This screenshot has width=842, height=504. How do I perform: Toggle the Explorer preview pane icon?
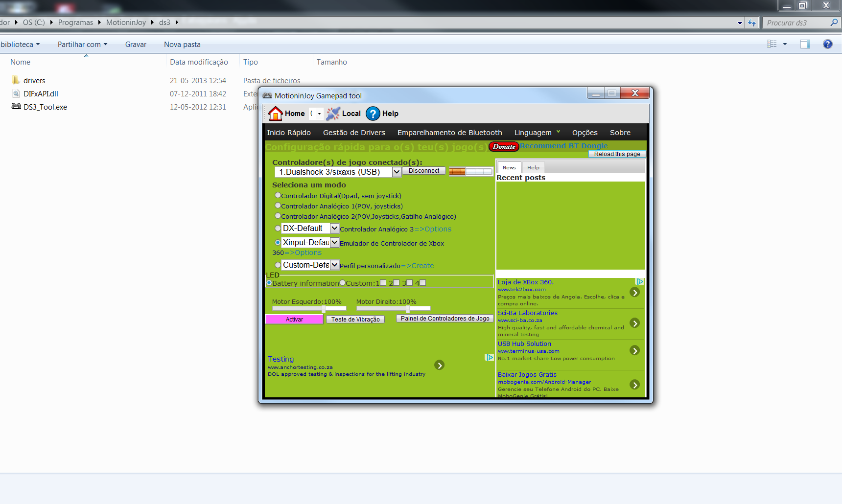click(805, 44)
